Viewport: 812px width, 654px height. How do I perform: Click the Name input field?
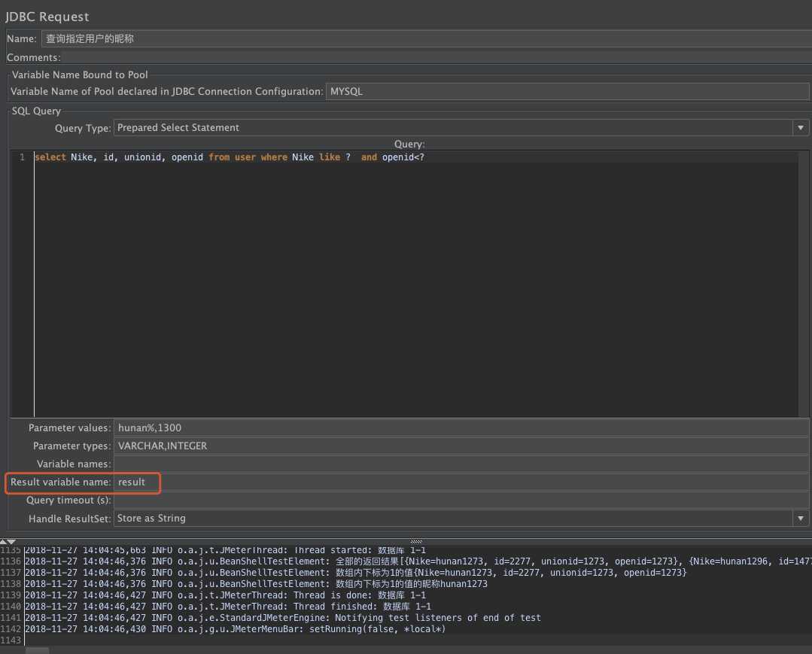[x=426, y=39]
